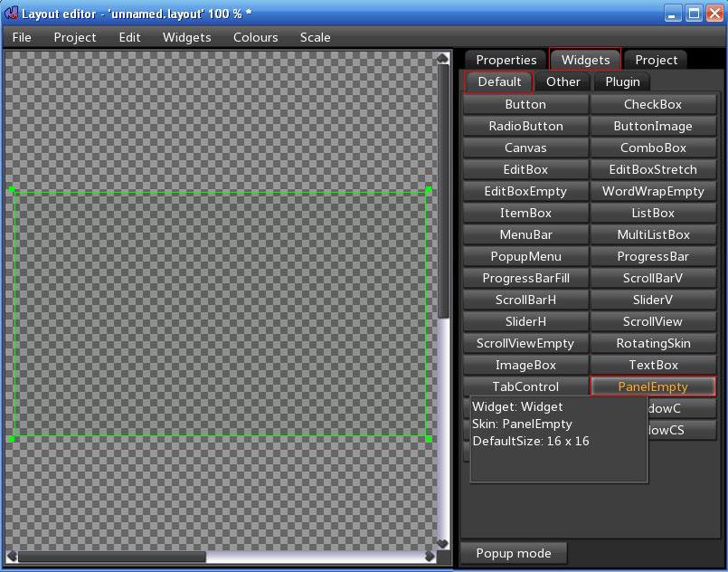The height and width of the screenshot is (572, 728).
Task: Grab the top-left green resize handle
Action: [12, 190]
